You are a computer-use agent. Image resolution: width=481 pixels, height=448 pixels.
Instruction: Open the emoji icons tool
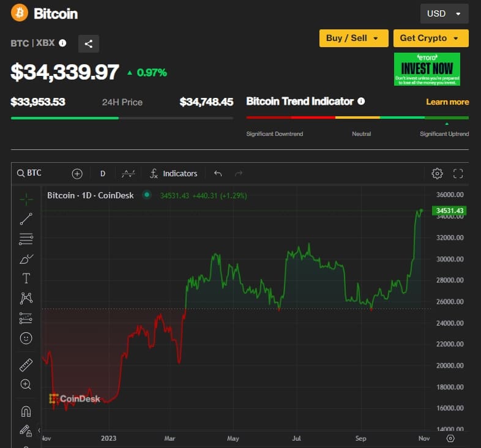26,338
